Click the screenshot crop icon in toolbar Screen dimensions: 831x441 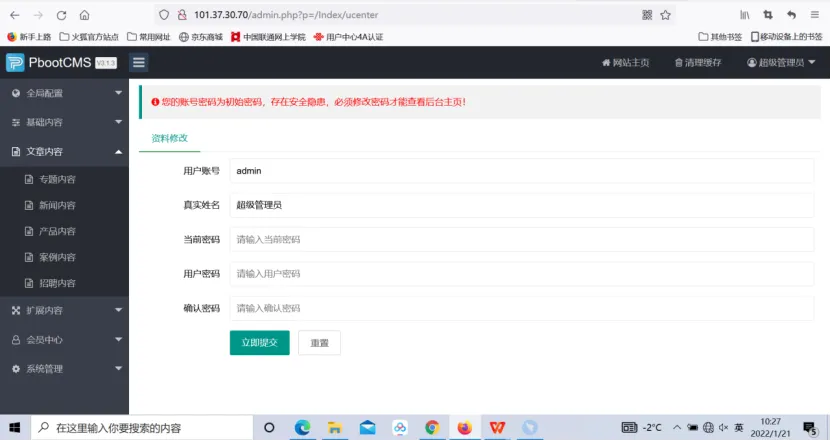[768, 15]
